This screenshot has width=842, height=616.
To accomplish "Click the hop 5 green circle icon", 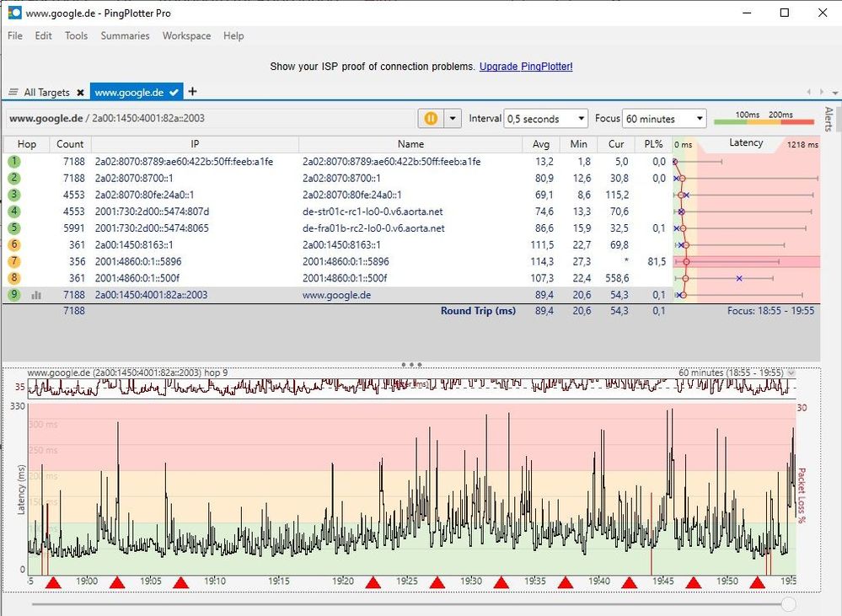I will [x=14, y=228].
